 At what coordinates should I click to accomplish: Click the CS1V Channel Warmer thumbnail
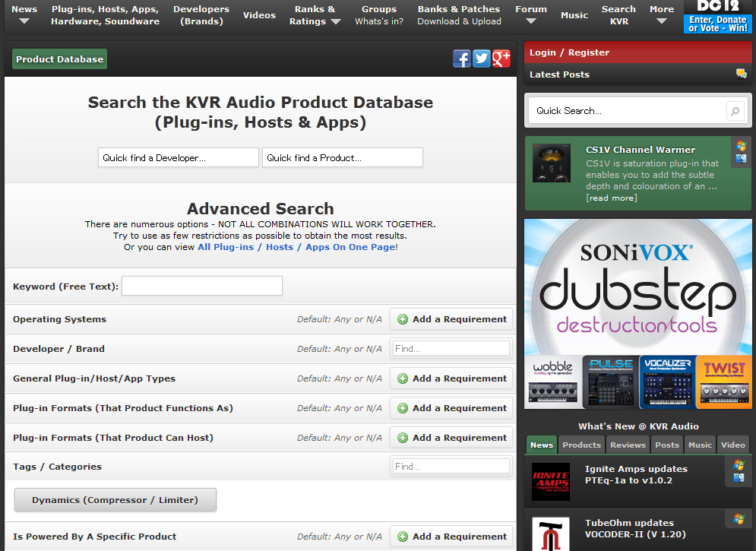tap(551, 163)
